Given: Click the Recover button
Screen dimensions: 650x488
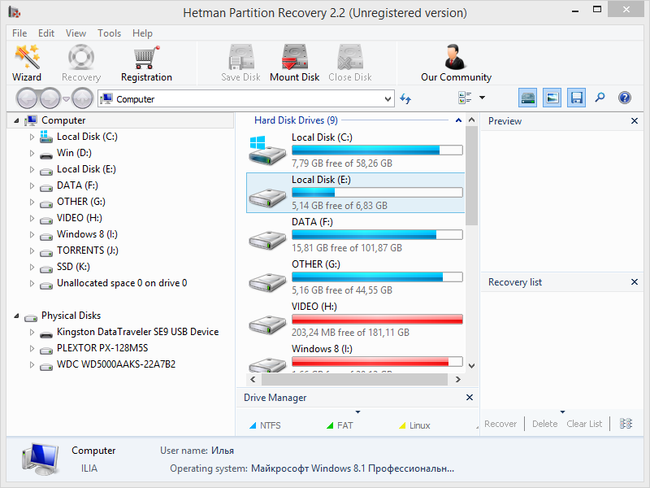Looking at the screenshot, I should click(x=500, y=424).
